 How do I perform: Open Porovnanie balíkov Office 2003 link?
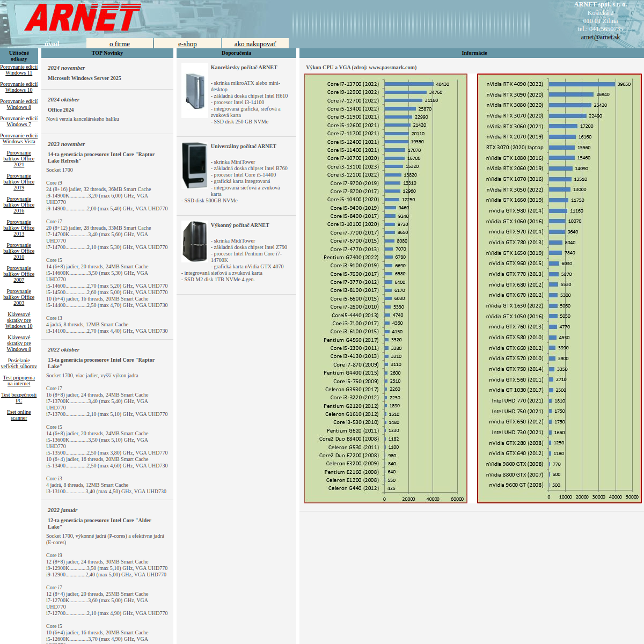[x=19, y=297]
